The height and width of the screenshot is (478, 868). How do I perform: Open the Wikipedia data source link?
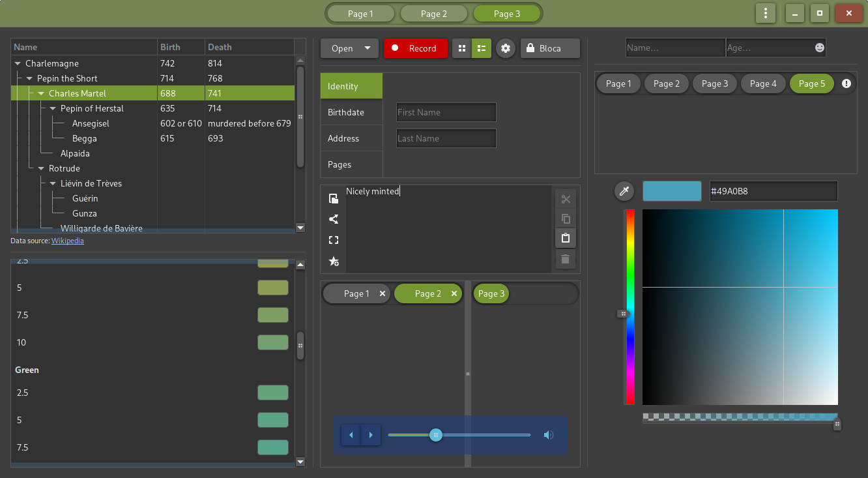click(68, 241)
